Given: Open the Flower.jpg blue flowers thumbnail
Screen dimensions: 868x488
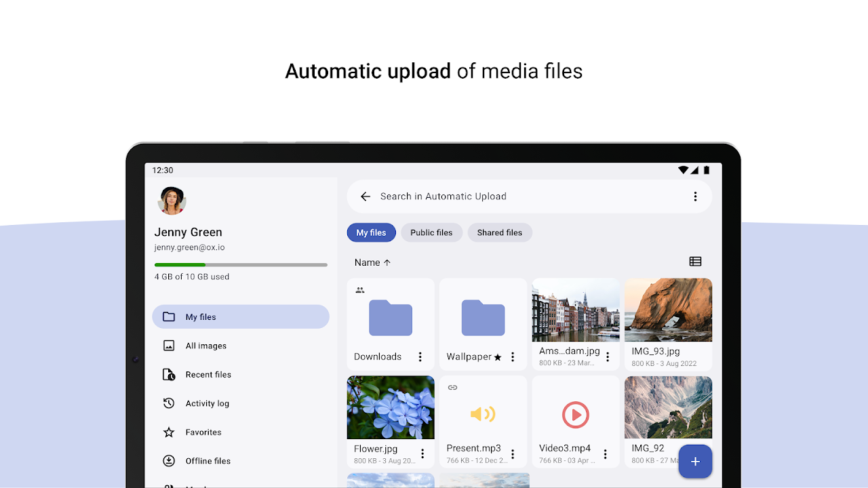Looking at the screenshot, I should tap(391, 407).
